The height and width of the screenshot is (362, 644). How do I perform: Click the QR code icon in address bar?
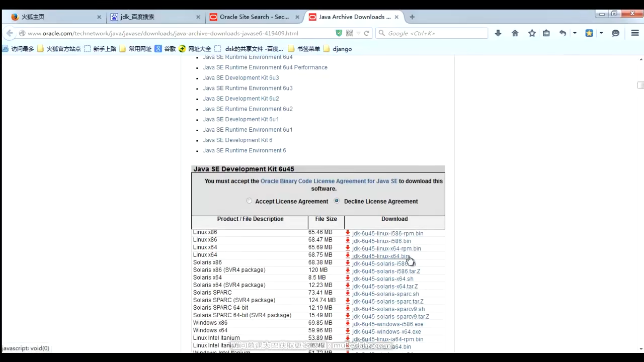coord(350,33)
